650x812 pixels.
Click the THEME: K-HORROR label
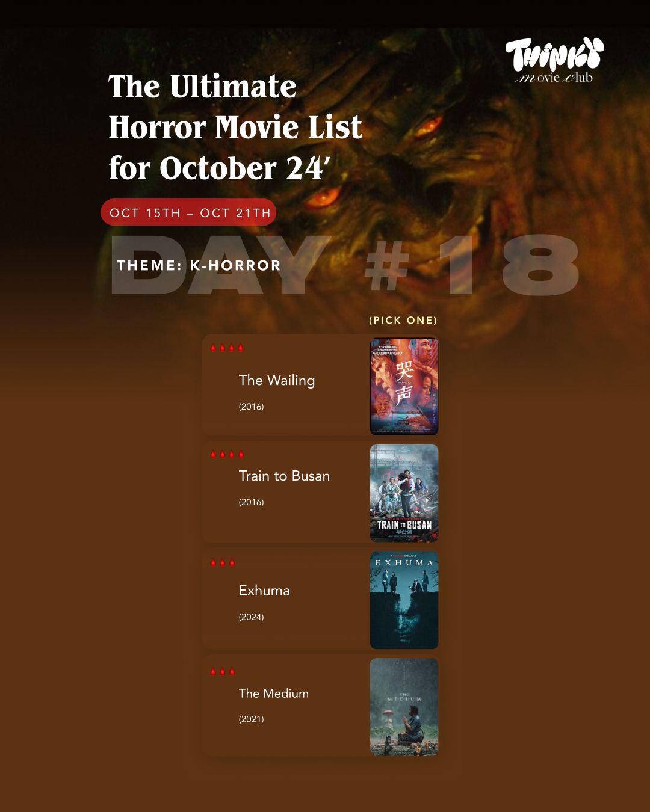point(199,266)
